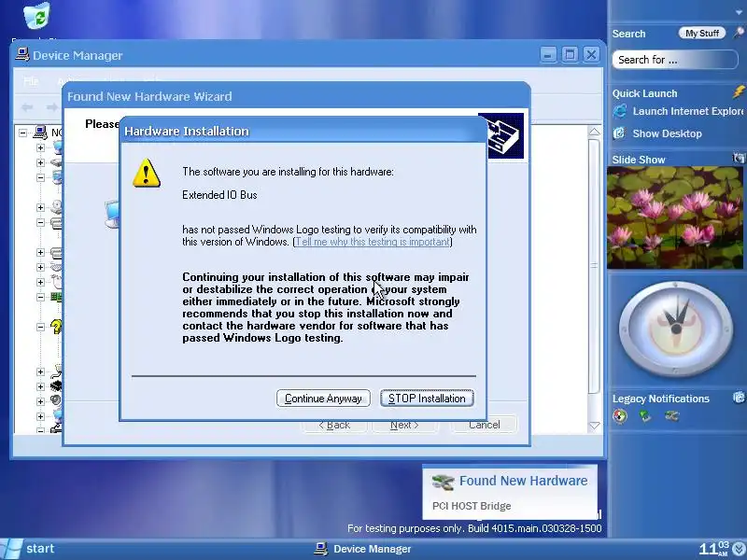
Task: Collapse the yellow question mark node
Action: click(40, 327)
